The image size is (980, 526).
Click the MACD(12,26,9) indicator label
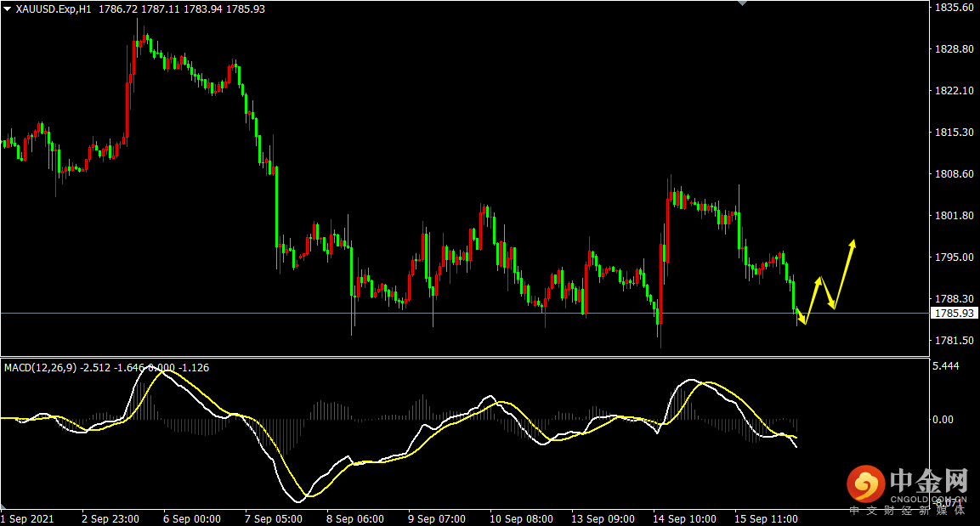click(41, 368)
